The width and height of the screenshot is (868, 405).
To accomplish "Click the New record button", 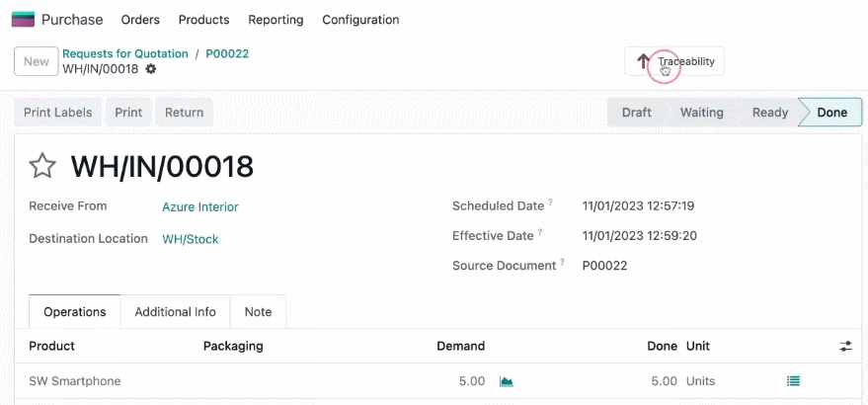I will coord(36,61).
